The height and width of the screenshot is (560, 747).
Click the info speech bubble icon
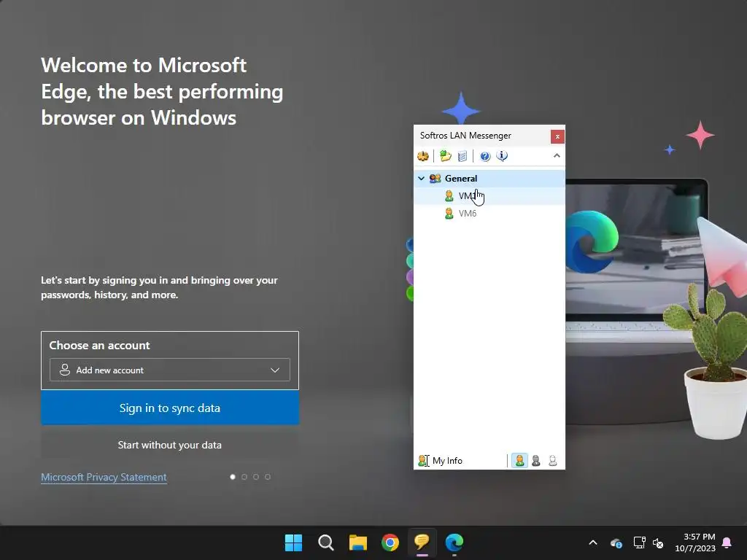click(502, 156)
